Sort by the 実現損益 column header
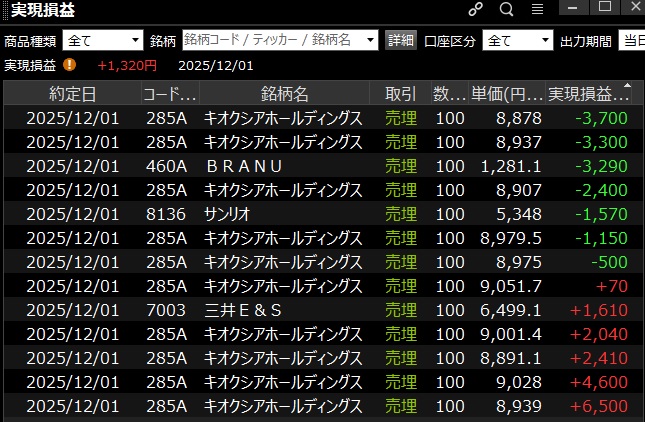 click(590, 94)
